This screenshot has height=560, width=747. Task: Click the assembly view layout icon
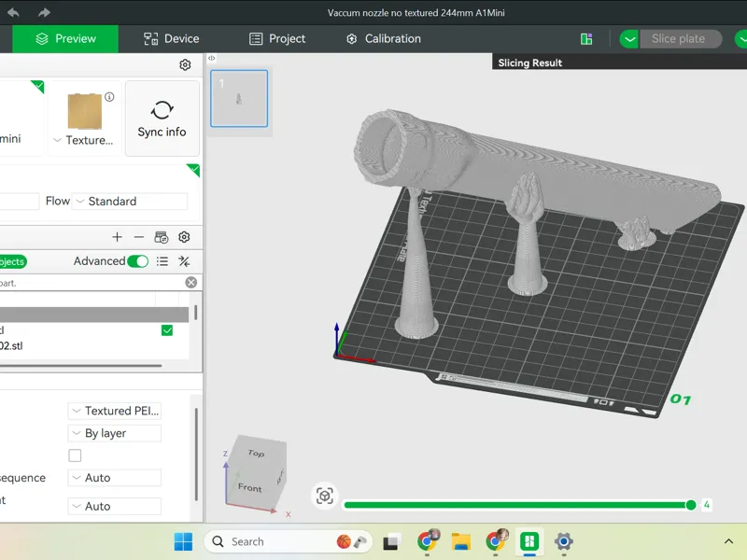click(586, 39)
